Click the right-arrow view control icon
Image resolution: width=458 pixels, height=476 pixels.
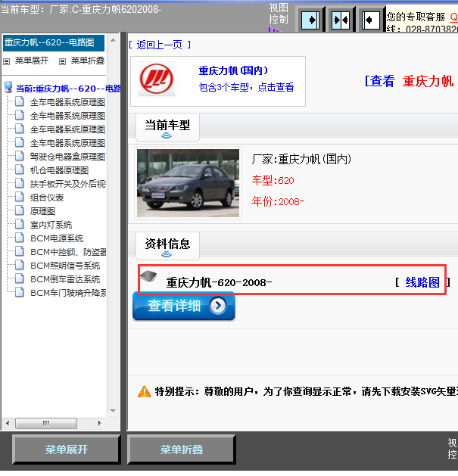pyautogui.click(x=310, y=20)
